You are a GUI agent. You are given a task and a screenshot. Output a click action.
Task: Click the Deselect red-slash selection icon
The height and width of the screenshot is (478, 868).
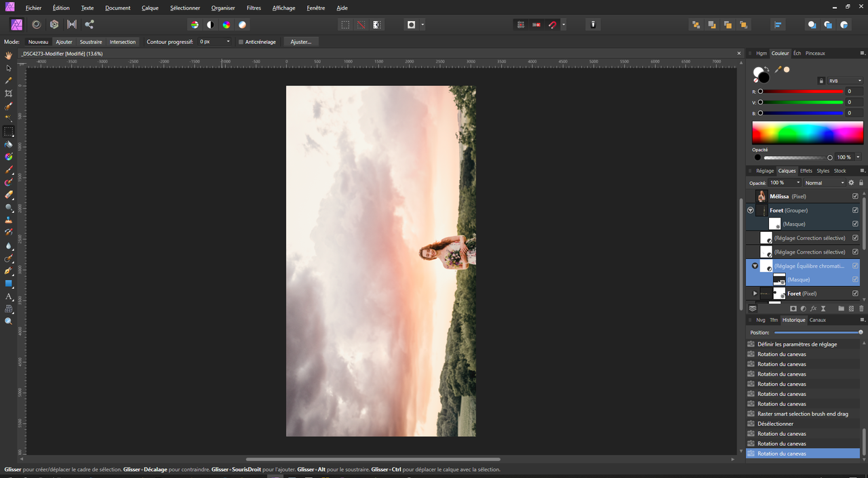coord(361,24)
